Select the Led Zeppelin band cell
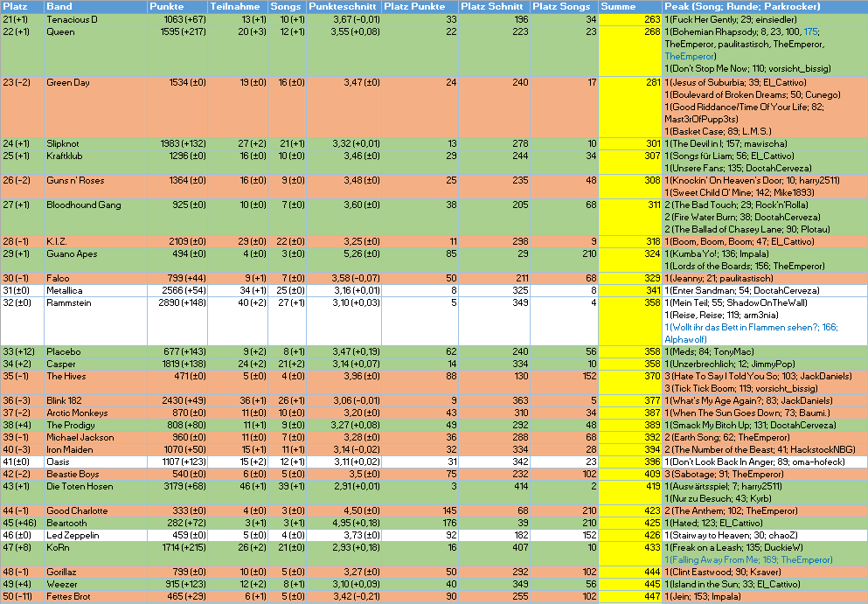868x604 pixels. (x=96, y=535)
